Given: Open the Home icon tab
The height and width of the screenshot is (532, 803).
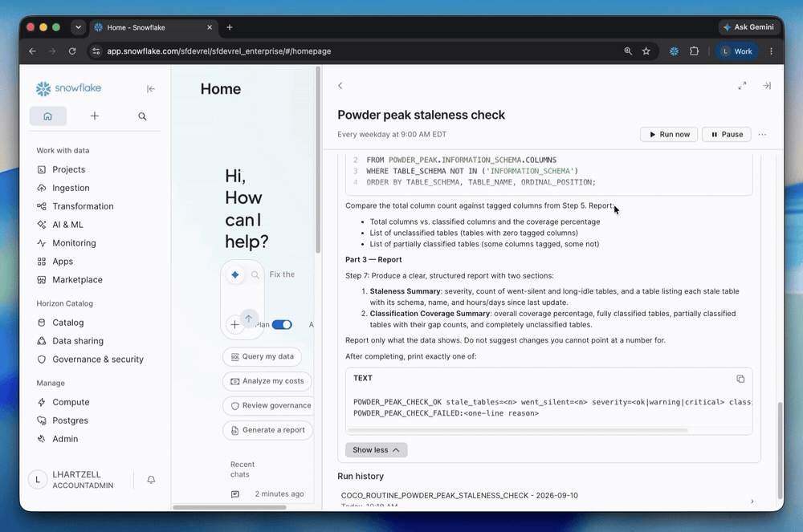Looking at the screenshot, I should click(47, 116).
